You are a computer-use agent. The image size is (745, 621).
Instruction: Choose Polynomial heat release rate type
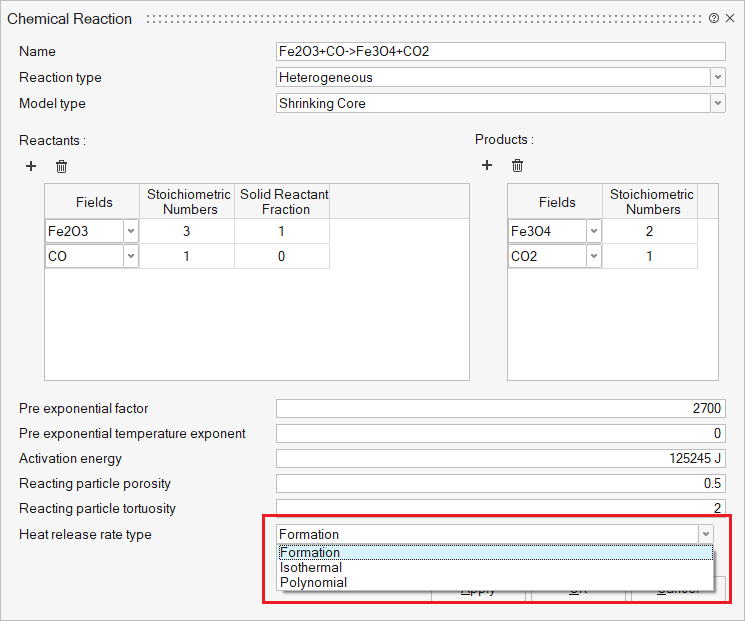(314, 583)
